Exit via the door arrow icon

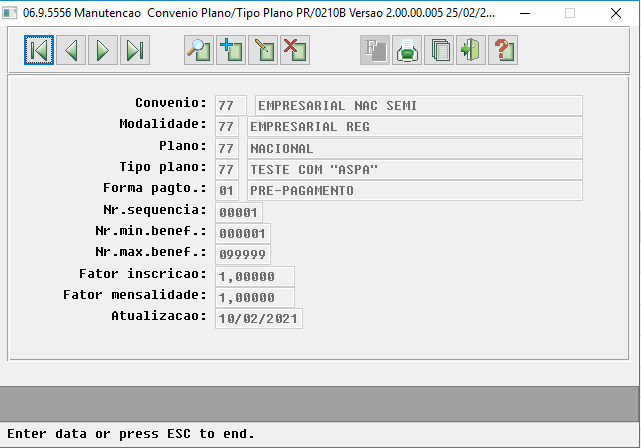point(471,50)
